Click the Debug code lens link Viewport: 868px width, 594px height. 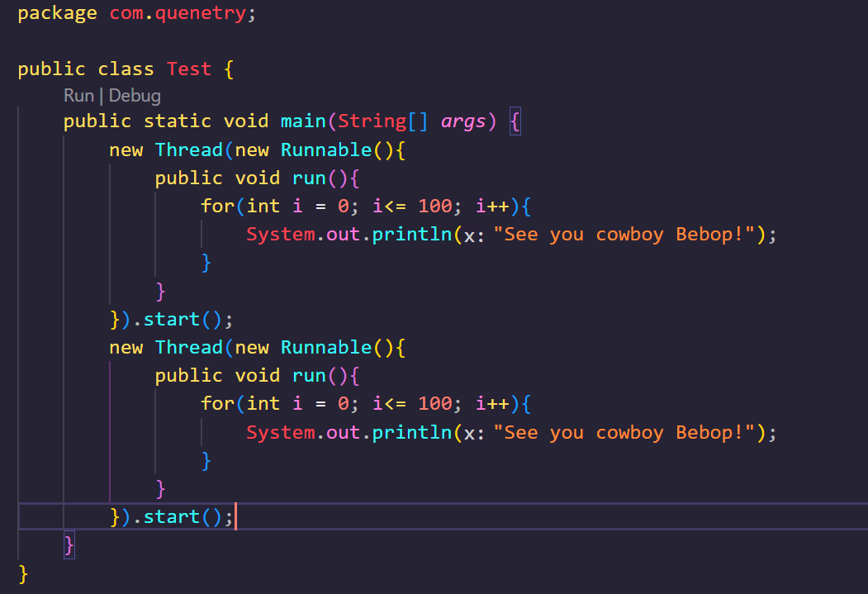coord(135,96)
